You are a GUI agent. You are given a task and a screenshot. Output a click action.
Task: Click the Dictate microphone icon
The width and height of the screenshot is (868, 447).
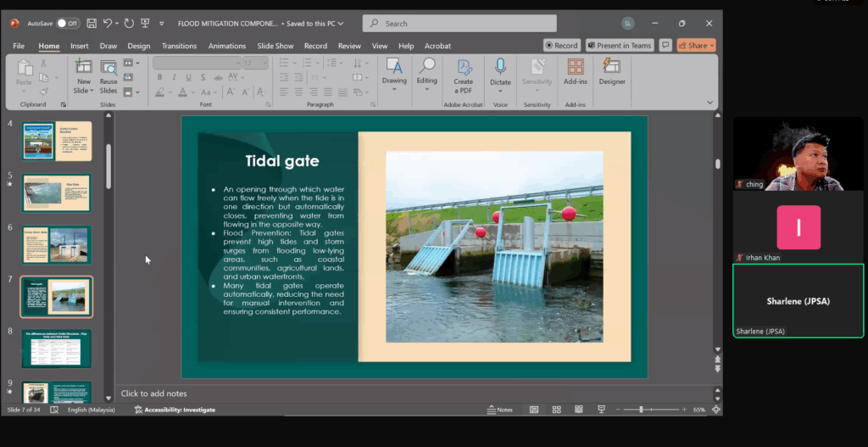pos(500,67)
